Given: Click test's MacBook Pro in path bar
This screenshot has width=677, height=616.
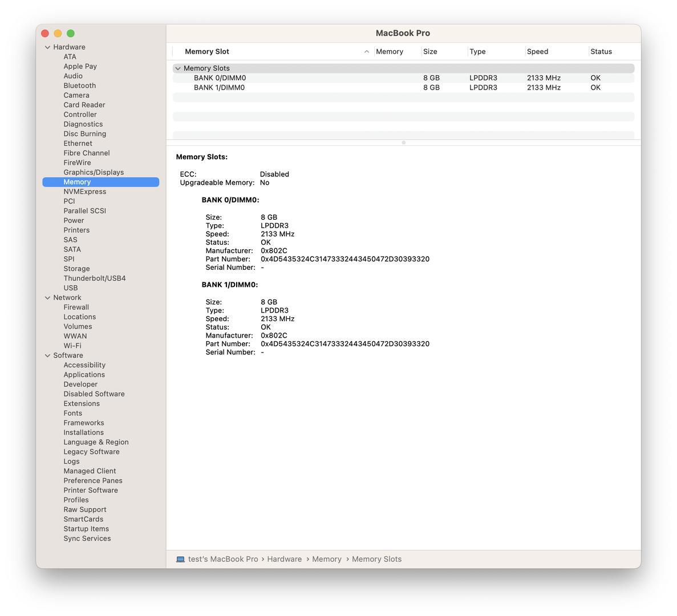Looking at the screenshot, I should (x=223, y=559).
